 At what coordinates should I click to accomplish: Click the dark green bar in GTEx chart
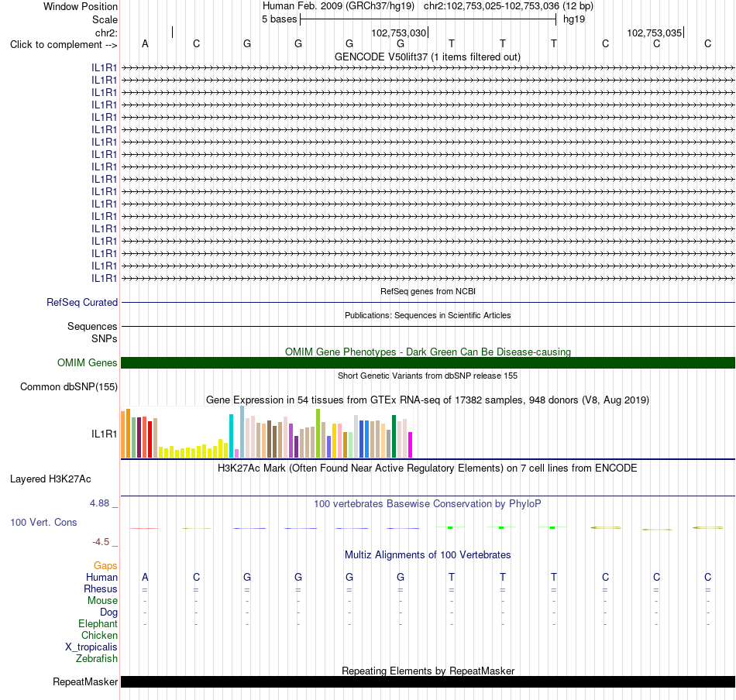pyautogui.click(x=394, y=436)
